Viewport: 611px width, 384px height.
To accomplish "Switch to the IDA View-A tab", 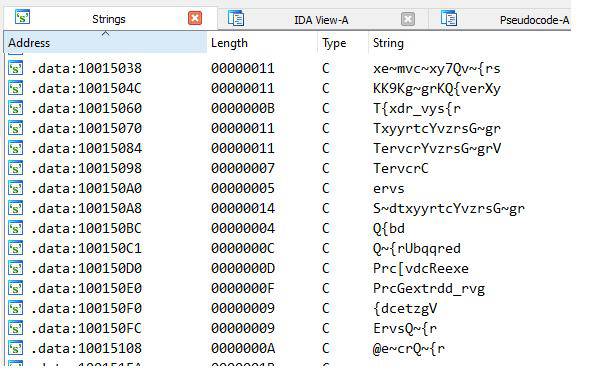I will pyautogui.click(x=321, y=20).
